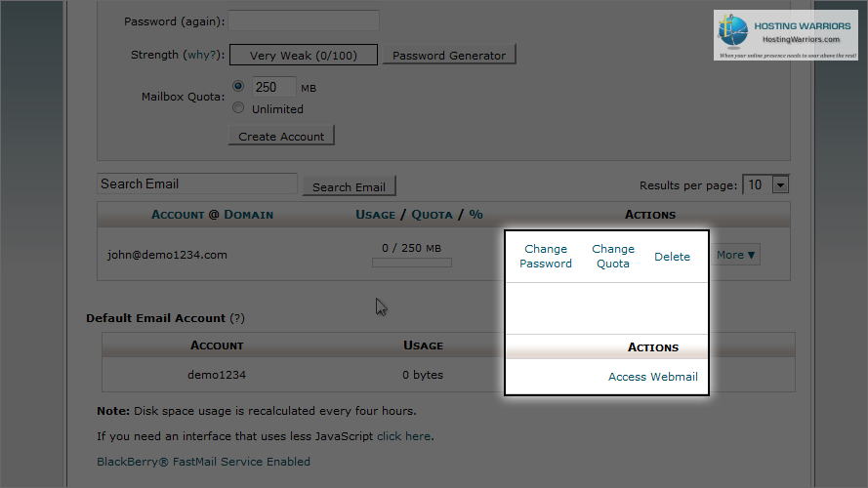Viewport: 868px width, 488px height.
Task: Click the Search Email text field
Action: (197, 183)
